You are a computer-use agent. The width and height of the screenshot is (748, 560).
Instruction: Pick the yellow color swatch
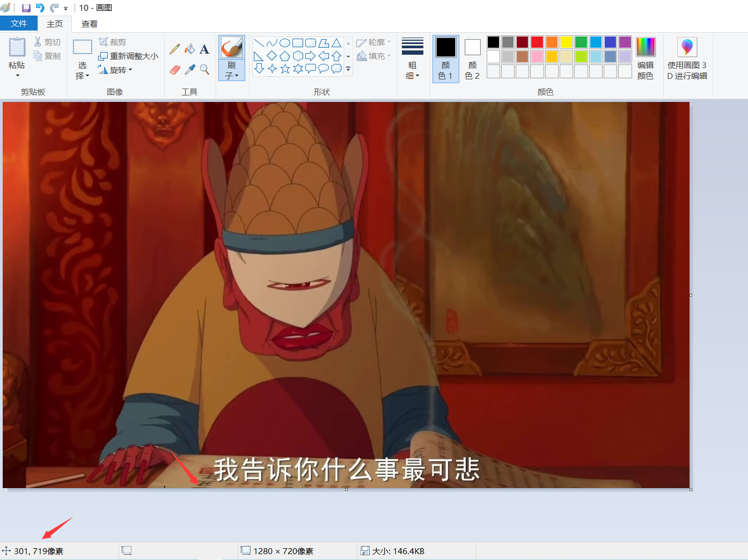[x=566, y=42]
